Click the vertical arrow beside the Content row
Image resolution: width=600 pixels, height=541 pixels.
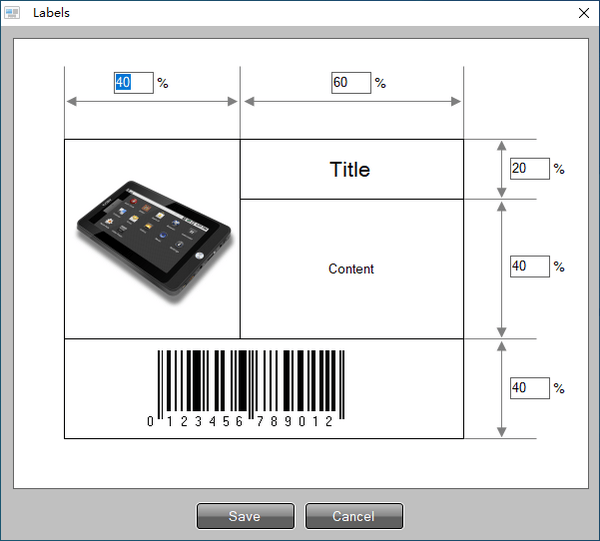click(501, 268)
